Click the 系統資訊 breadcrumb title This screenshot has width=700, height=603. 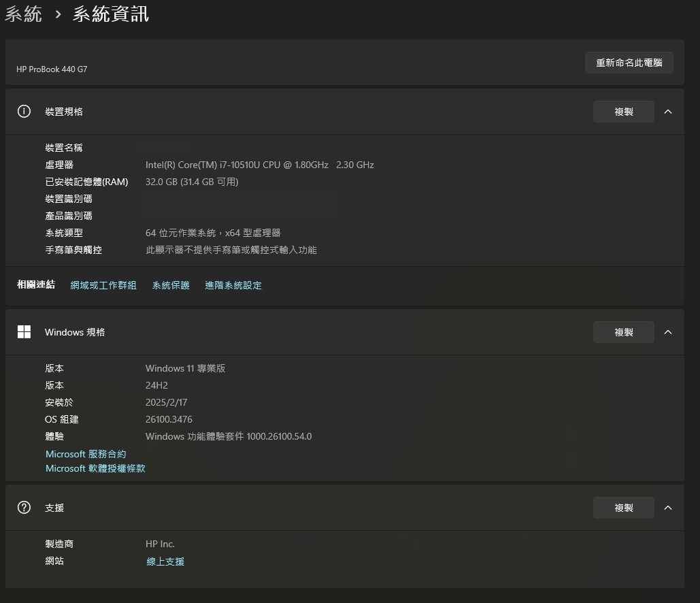coord(111,14)
